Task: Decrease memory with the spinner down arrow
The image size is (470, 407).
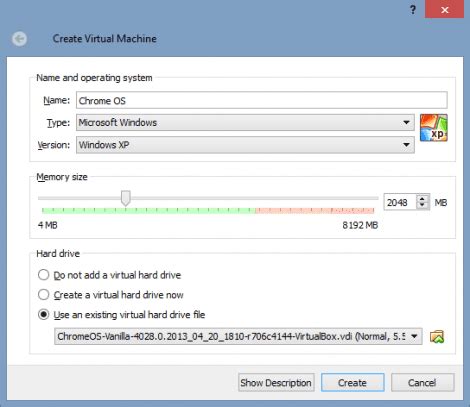Action: pyautogui.click(x=422, y=206)
